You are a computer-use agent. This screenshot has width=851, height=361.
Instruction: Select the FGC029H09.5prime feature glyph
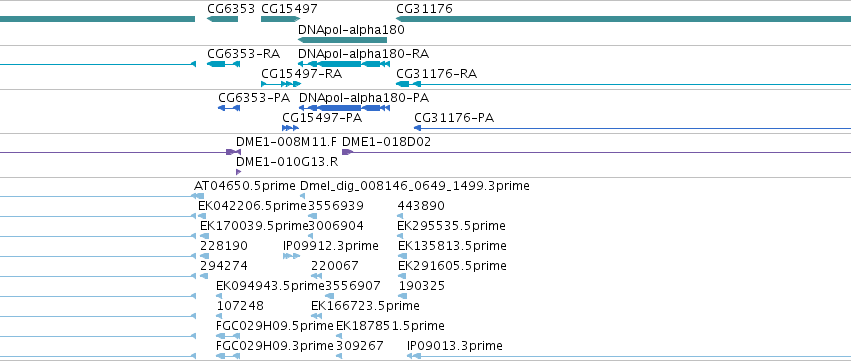(x=228, y=336)
